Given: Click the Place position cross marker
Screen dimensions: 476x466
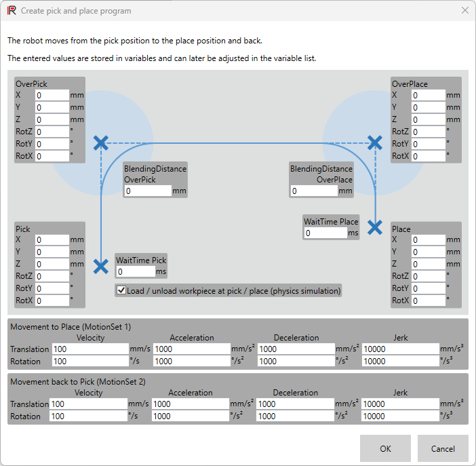Looking at the screenshot, I should click(x=374, y=227).
